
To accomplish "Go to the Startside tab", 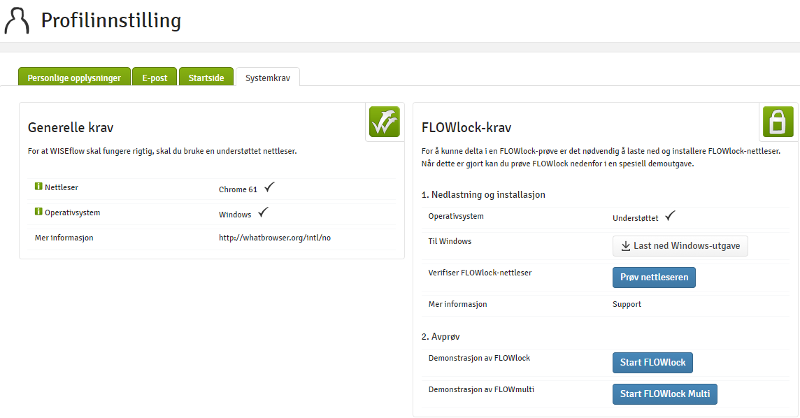I will point(207,77).
